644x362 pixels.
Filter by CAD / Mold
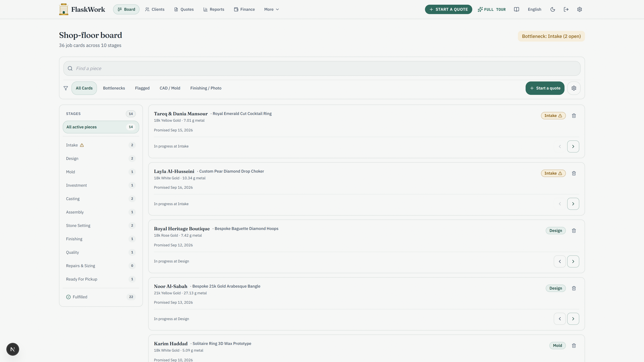pyautogui.click(x=170, y=88)
